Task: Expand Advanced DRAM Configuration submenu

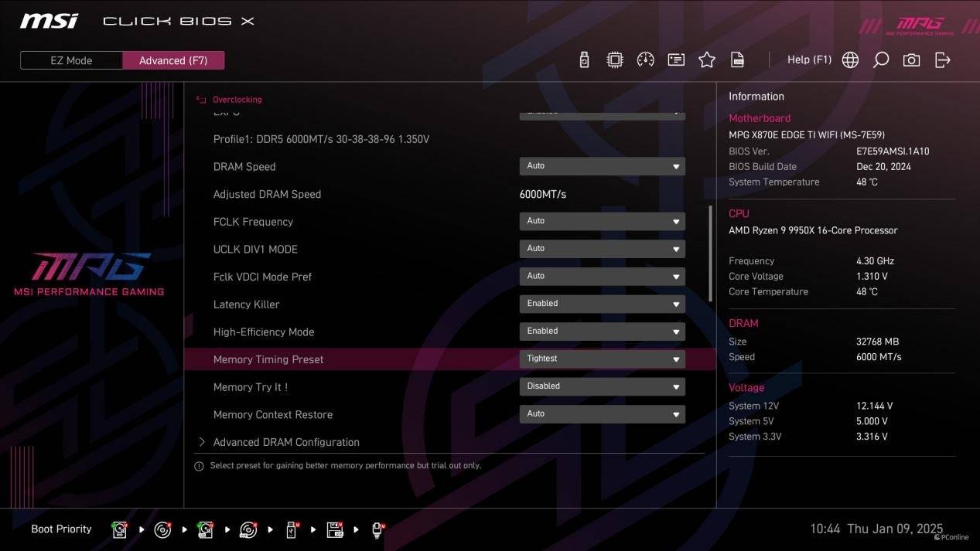Action: (285, 442)
